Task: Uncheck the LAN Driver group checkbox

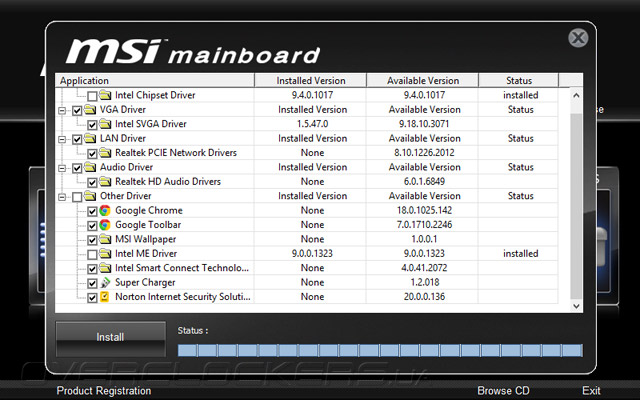Action: pos(77,139)
